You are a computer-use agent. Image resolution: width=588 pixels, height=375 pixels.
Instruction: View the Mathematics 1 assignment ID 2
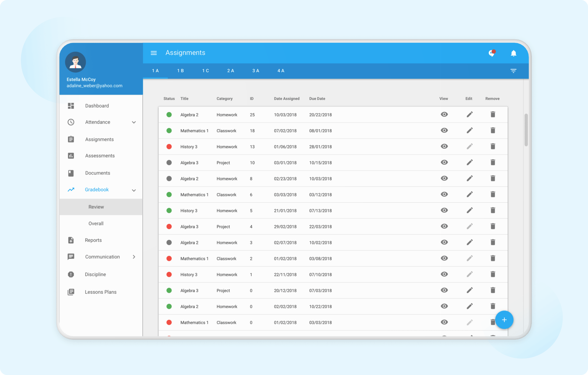[x=444, y=258]
